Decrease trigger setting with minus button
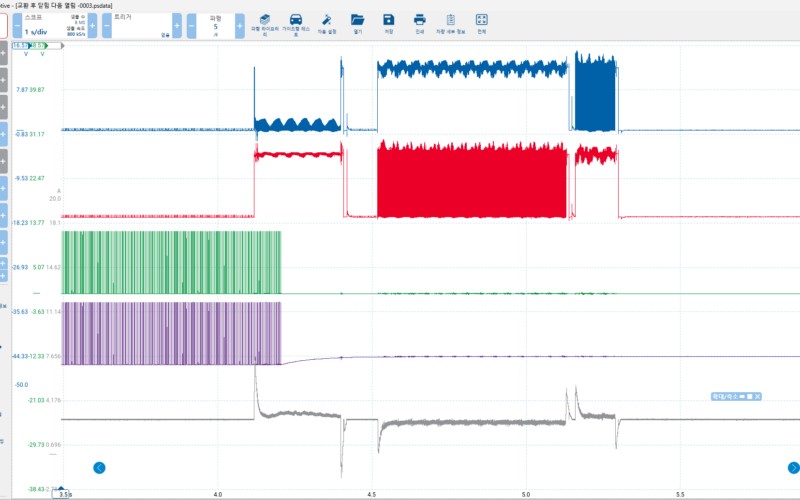The image size is (800, 500). [106, 26]
